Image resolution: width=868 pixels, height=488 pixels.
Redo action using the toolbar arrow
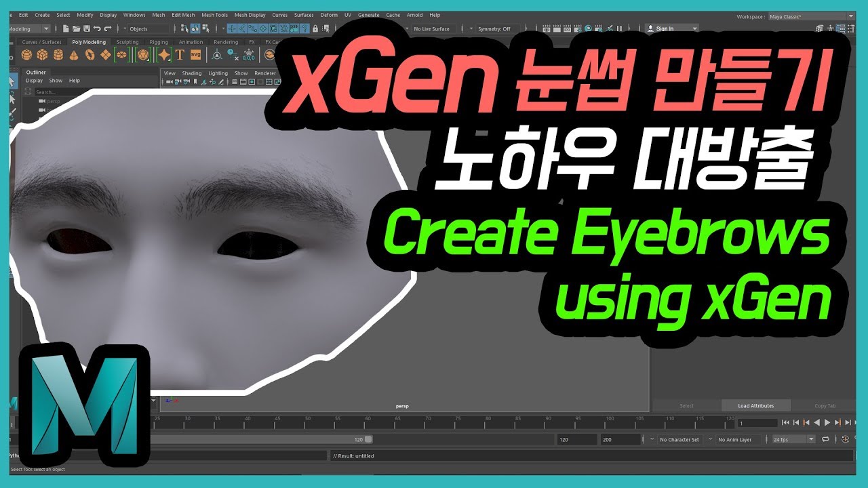pyautogui.click(x=107, y=28)
